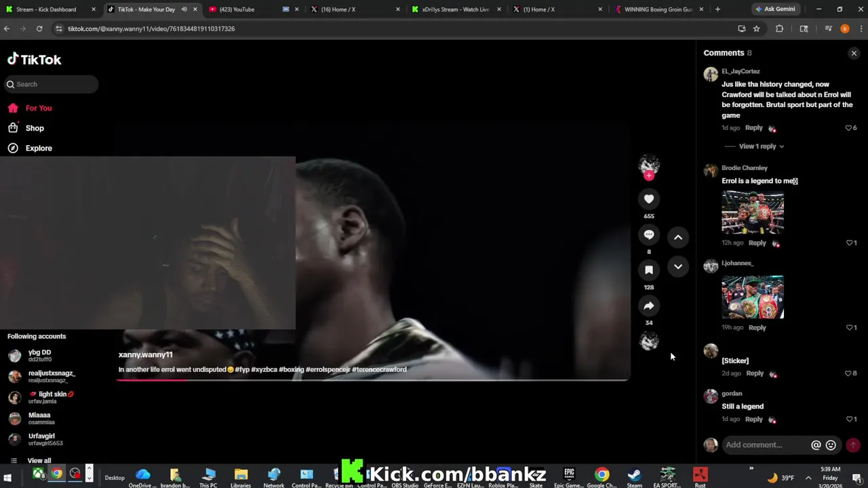The image size is (868, 488).
Task: Open a new browser tab
Action: pyautogui.click(x=717, y=9)
